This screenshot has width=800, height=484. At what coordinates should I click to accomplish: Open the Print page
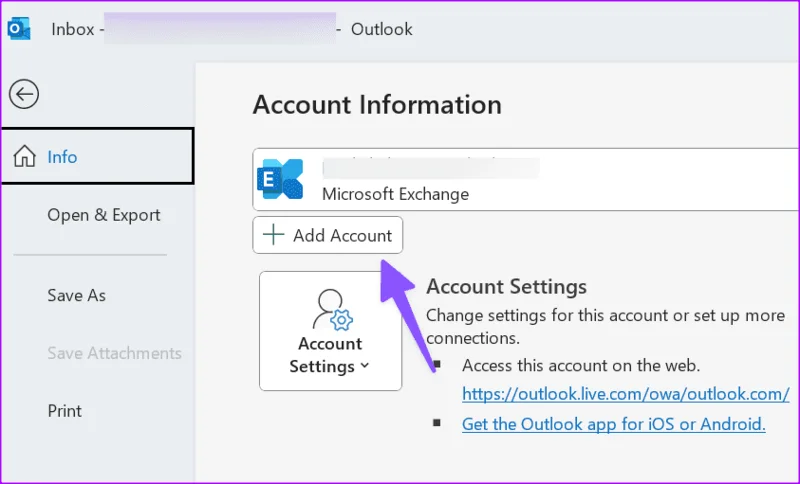64,411
